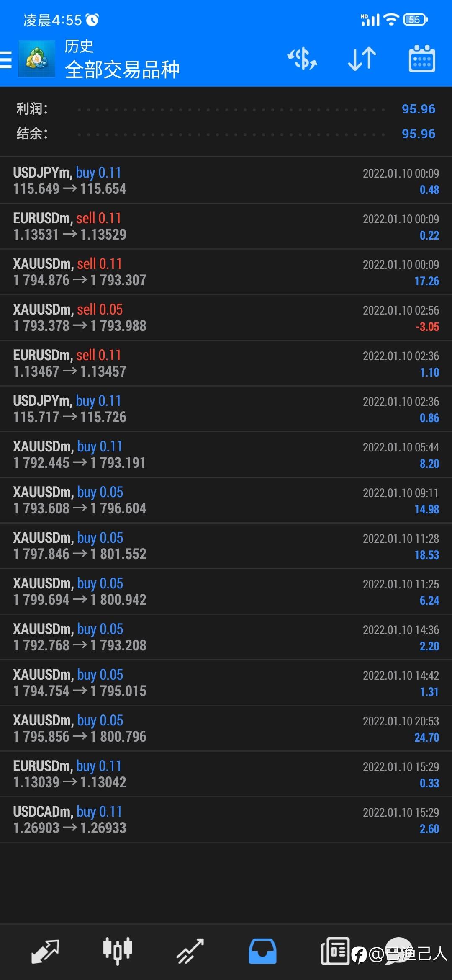The width and height of the screenshot is (452, 980).
Task: Open the currency symbol filter icon
Action: [302, 59]
